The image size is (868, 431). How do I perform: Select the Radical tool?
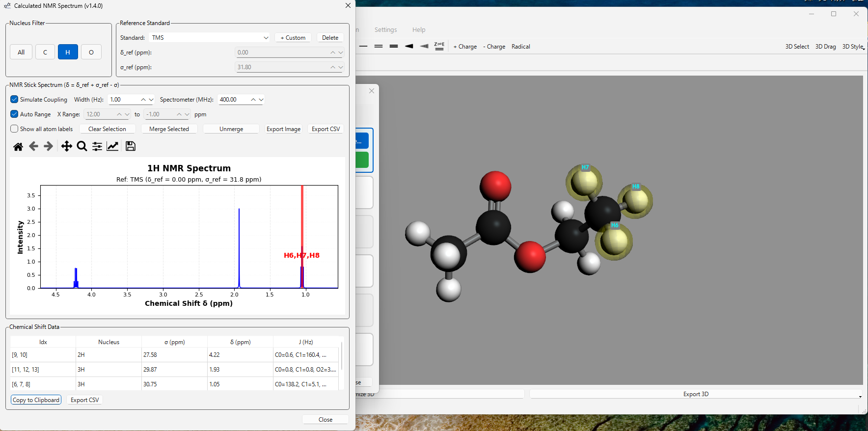(521, 47)
